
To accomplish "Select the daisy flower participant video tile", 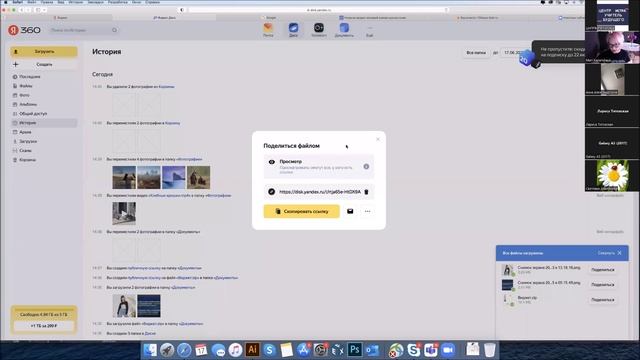I will 612,176.
